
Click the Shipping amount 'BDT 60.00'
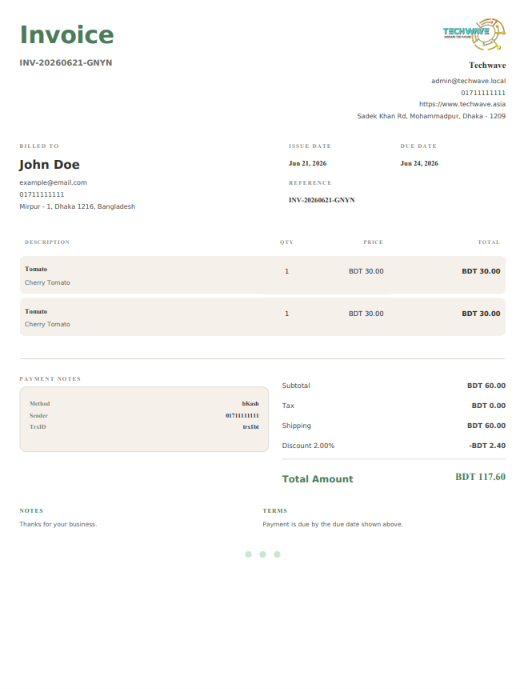[486, 425]
